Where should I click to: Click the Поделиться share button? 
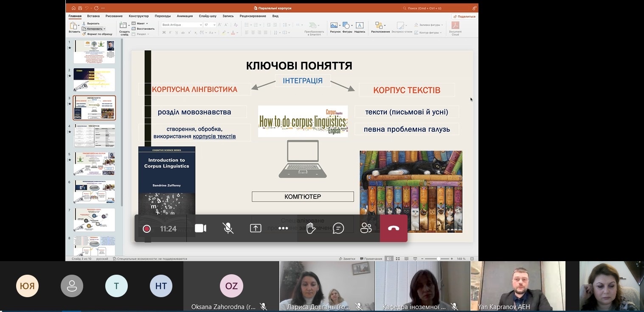point(464,17)
